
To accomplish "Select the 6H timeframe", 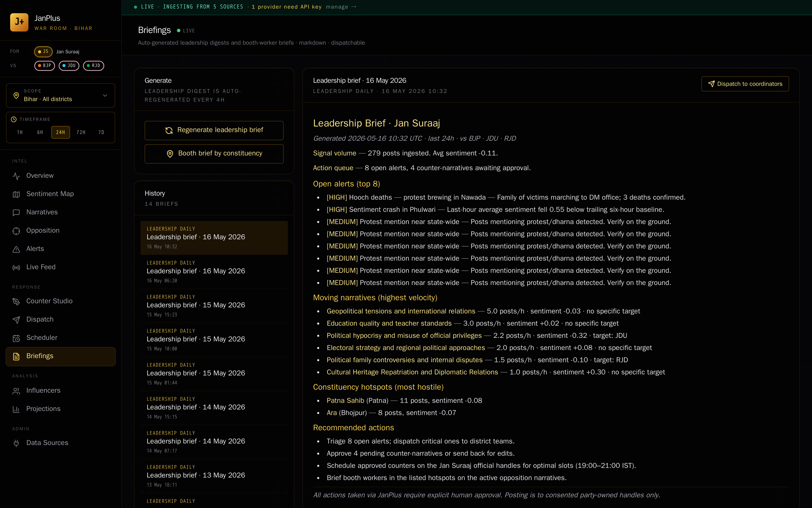I will click(x=40, y=132).
